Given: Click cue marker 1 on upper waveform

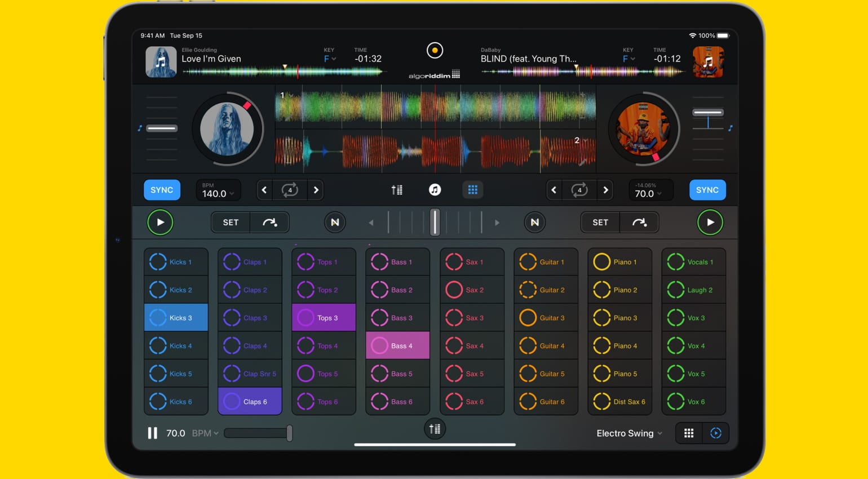Looking at the screenshot, I should coord(282,95).
